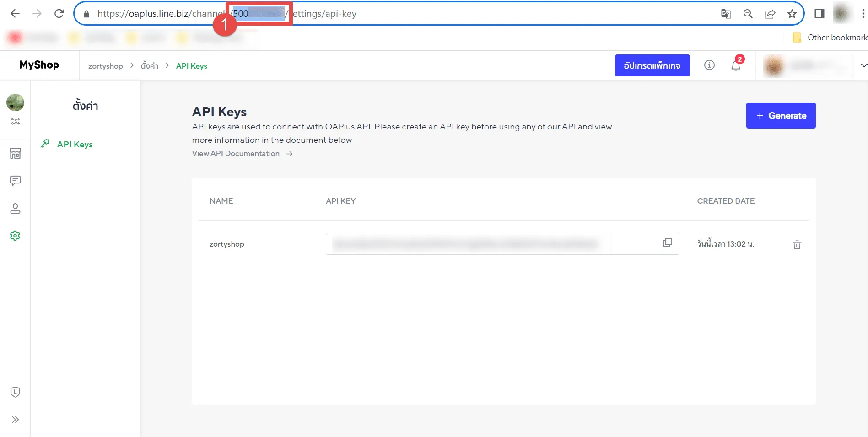Delete the zortyshop API key

tap(797, 245)
